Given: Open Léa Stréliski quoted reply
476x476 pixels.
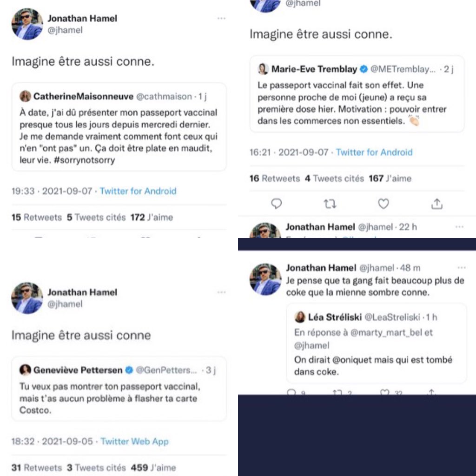Looking at the screenshot, I should [376, 344].
